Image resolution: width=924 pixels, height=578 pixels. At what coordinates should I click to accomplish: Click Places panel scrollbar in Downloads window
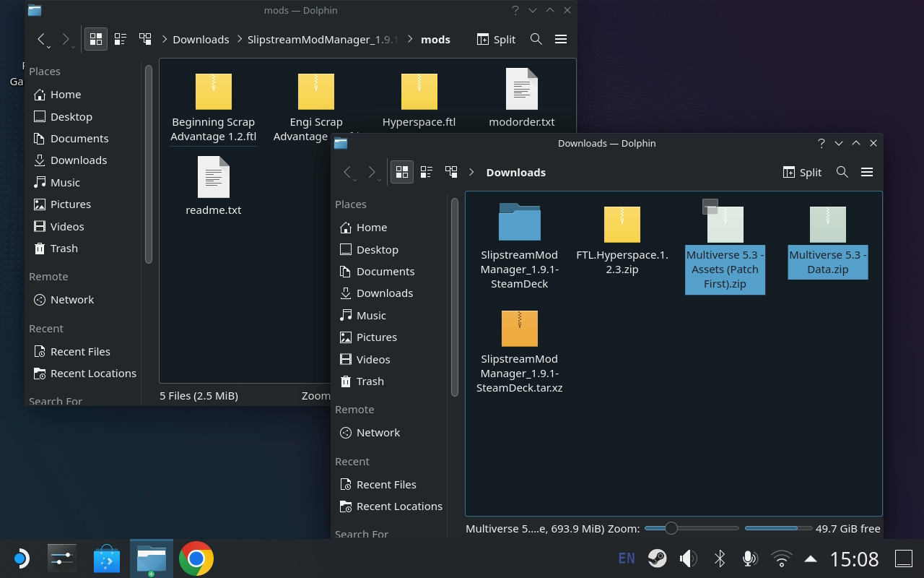tap(455, 297)
